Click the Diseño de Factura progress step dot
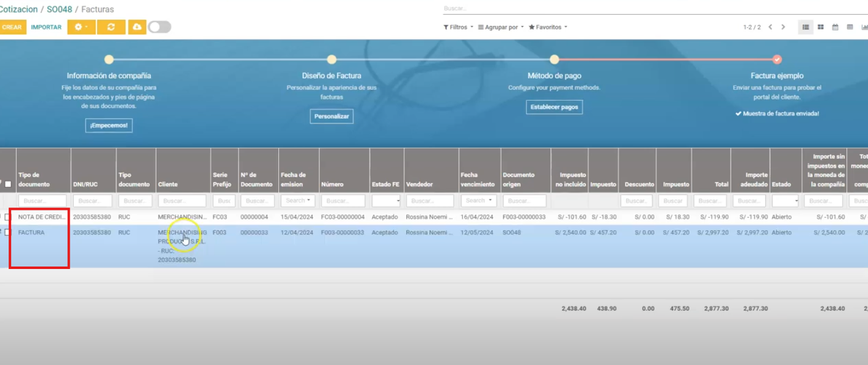 coord(332,60)
